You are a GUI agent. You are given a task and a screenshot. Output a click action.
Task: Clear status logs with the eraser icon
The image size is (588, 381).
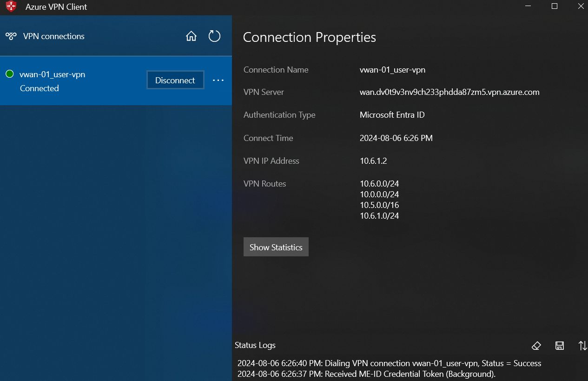coord(536,346)
